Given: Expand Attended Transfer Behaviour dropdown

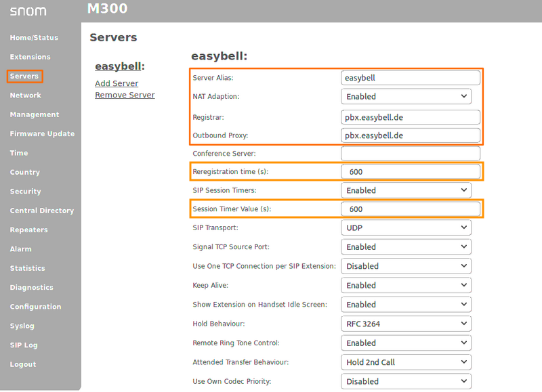Looking at the screenshot, I should pos(406,362).
